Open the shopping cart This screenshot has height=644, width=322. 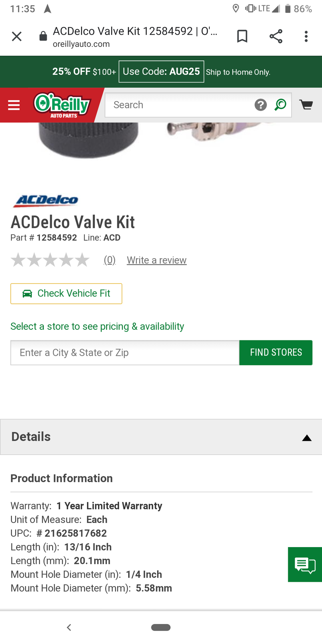pos(306,105)
